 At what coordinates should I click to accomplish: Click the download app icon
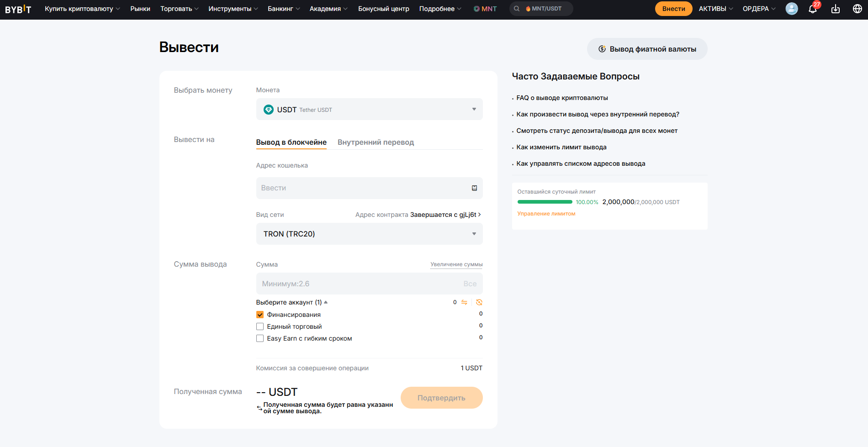[x=836, y=9]
